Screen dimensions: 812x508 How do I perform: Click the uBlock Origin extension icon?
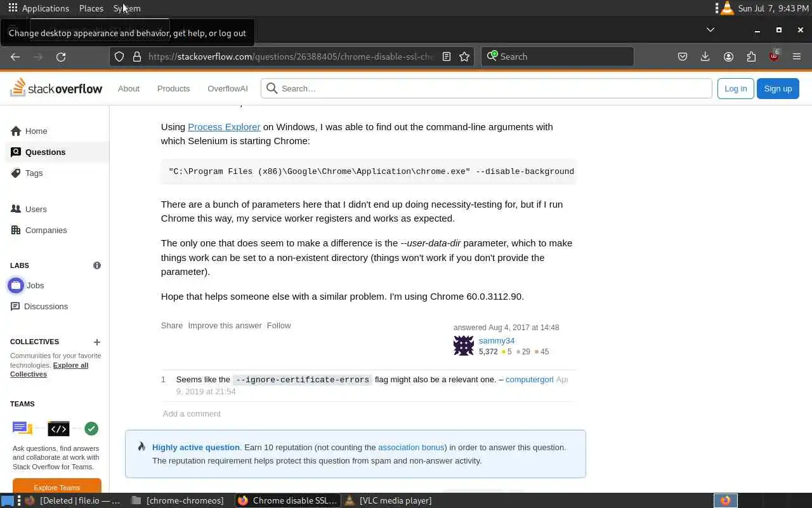click(774, 57)
